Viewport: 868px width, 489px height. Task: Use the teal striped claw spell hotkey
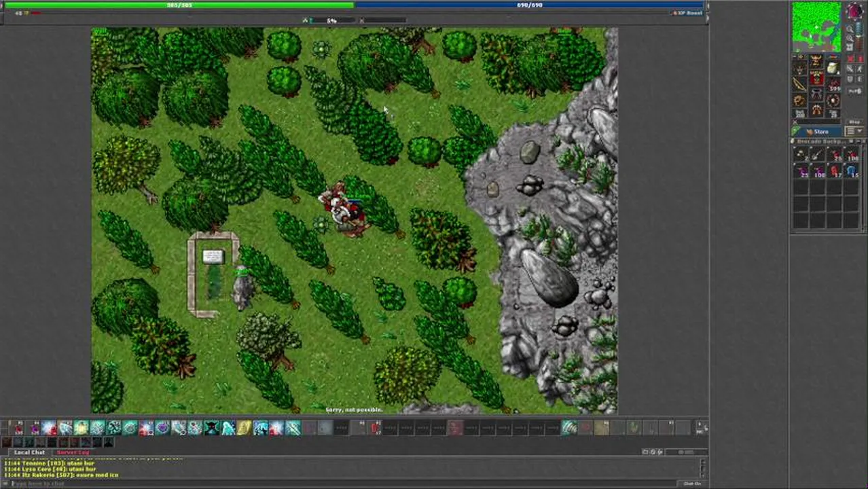pos(569,427)
